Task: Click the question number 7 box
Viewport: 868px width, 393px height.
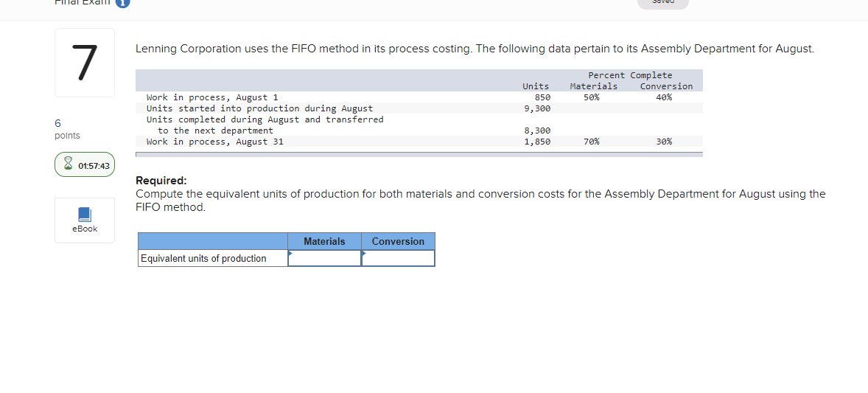Action: tap(85, 63)
